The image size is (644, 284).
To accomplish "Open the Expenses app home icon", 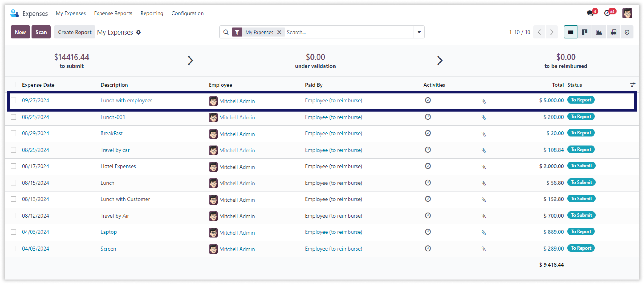I will [15, 13].
